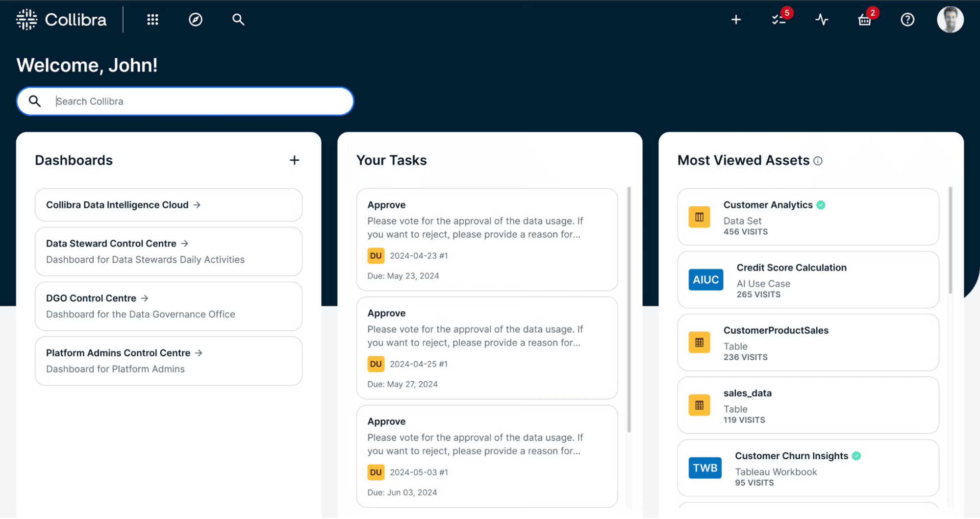
Task: Open your profile avatar menu
Action: (950, 20)
